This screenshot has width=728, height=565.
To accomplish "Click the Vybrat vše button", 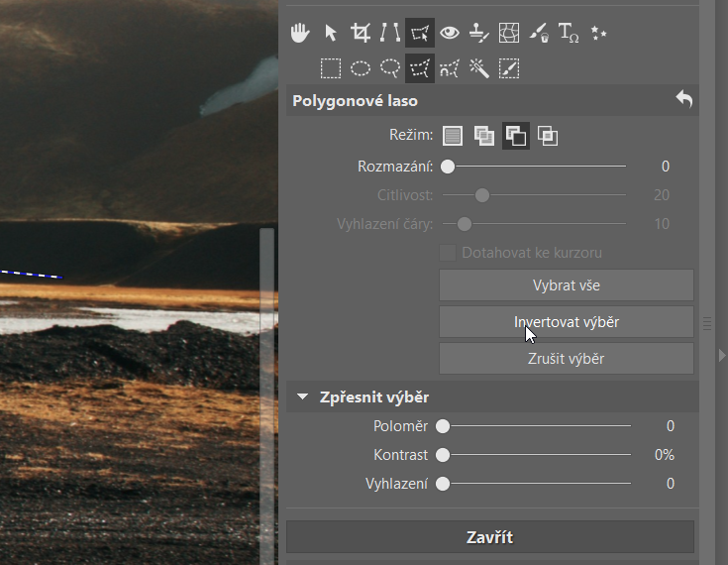I will point(566,285).
